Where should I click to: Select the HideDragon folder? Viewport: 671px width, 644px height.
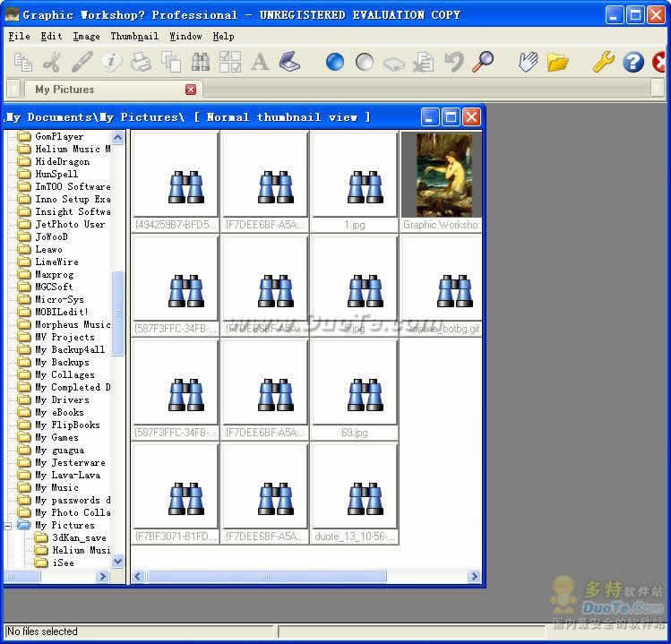coord(62,162)
